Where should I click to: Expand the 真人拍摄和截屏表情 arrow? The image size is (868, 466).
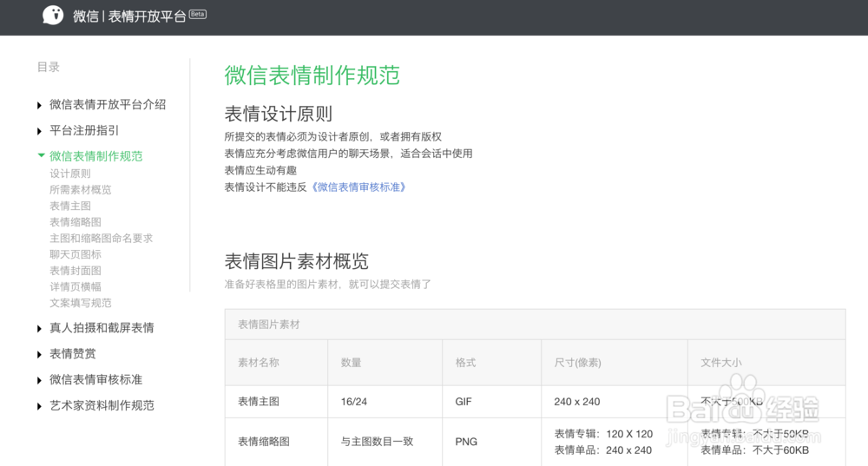pyautogui.click(x=40, y=328)
